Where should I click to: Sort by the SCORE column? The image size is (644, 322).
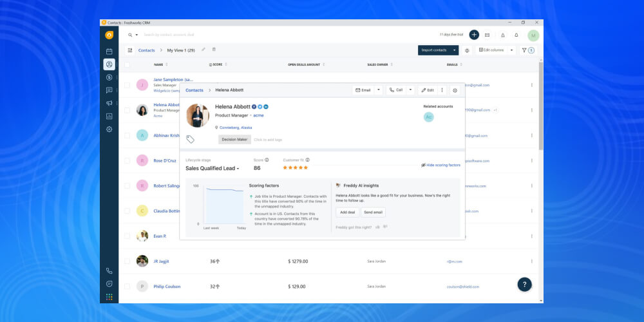[x=218, y=64]
